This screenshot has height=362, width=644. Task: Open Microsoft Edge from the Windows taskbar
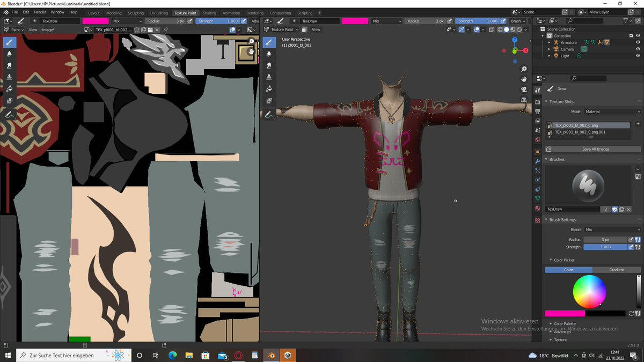click(172, 355)
